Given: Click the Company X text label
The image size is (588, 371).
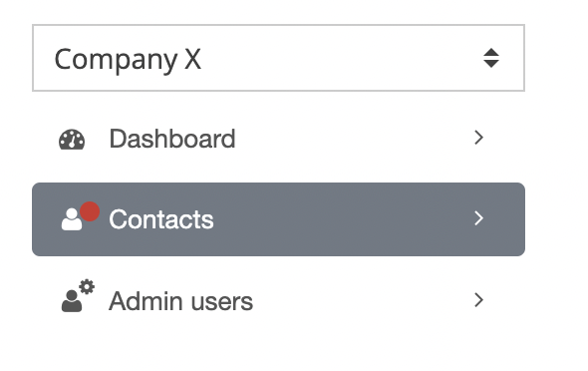Looking at the screenshot, I should point(128,60).
